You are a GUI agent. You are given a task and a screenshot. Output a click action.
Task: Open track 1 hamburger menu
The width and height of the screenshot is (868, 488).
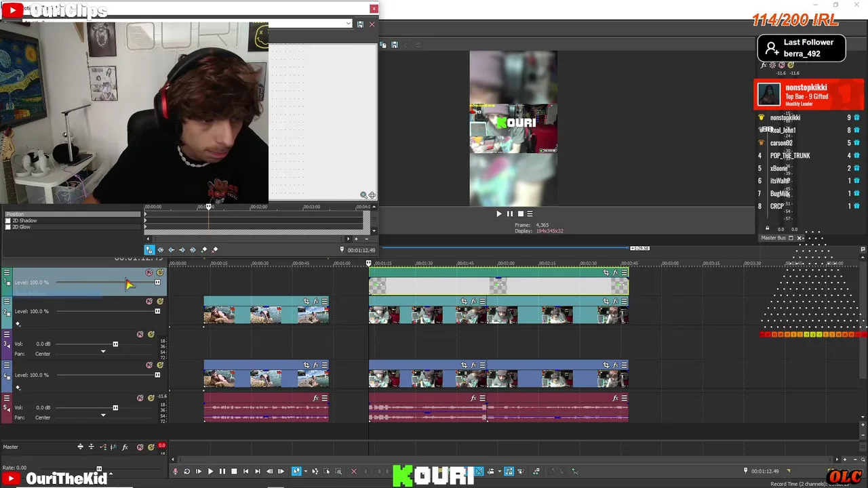click(7, 272)
